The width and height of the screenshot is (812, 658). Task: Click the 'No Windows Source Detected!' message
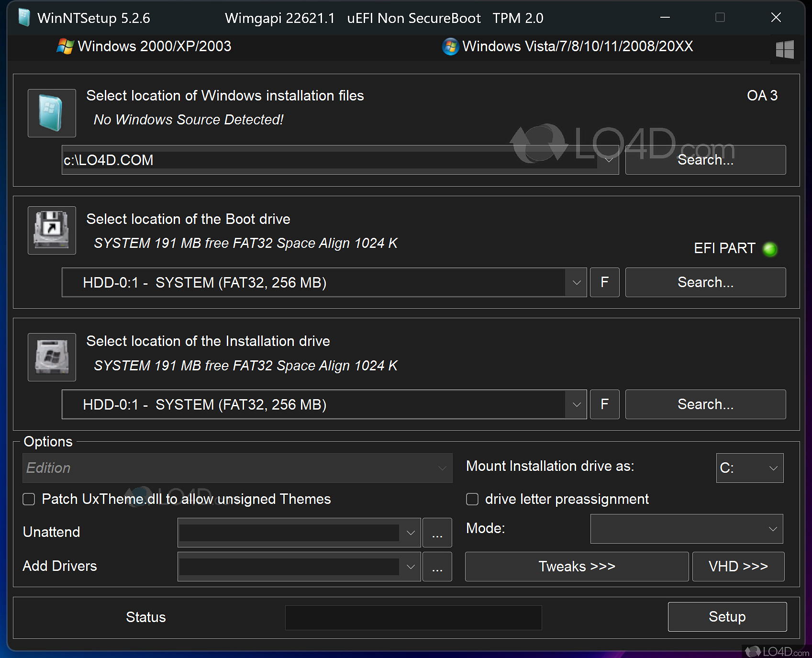tap(189, 120)
